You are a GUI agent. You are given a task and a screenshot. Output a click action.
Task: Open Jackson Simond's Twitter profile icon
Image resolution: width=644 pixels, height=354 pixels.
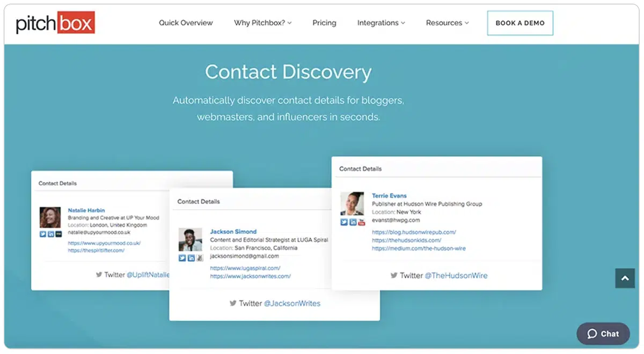182,258
